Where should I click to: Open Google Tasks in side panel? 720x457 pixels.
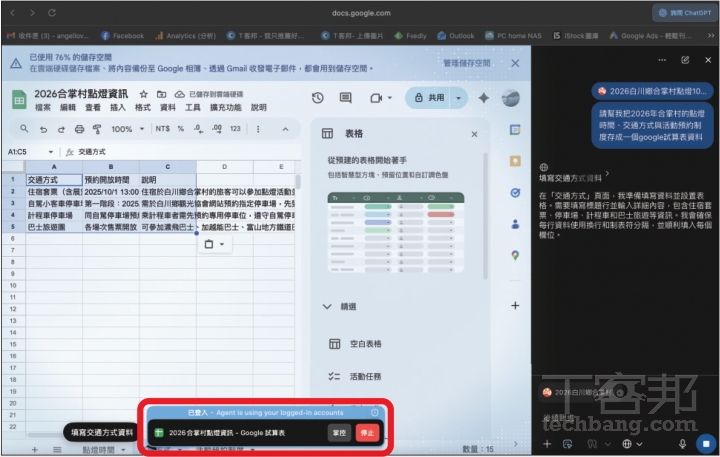point(515,193)
